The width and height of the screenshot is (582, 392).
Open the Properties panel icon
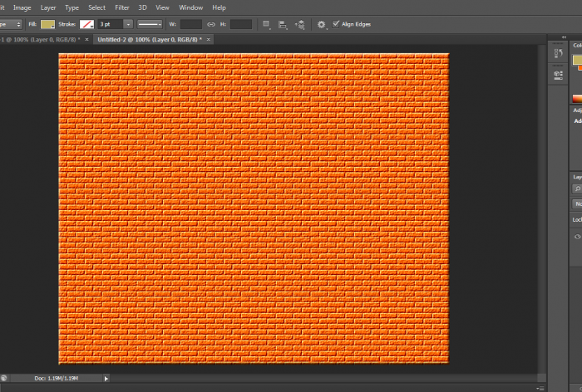coord(559,74)
